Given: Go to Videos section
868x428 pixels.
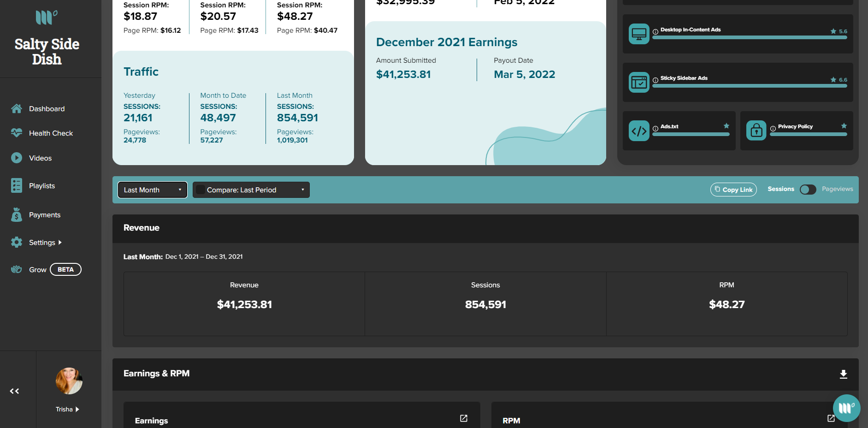Looking at the screenshot, I should [40, 158].
